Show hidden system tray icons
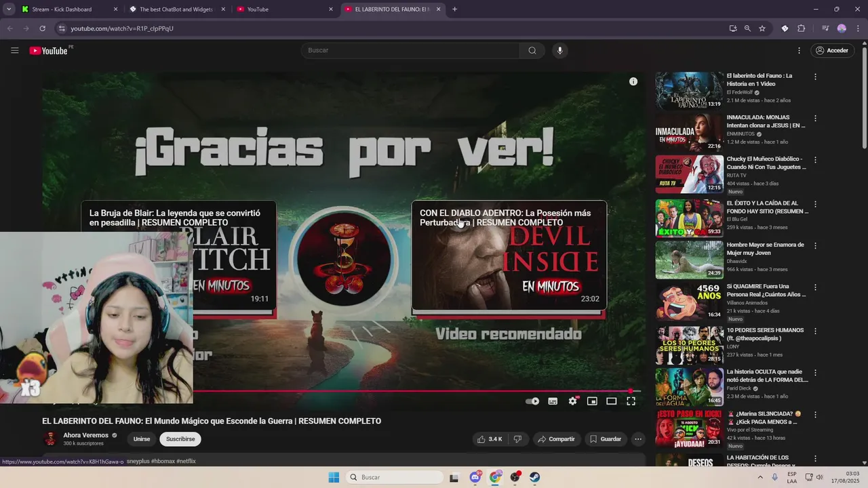This screenshot has height=488, width=868. point(762,477)
